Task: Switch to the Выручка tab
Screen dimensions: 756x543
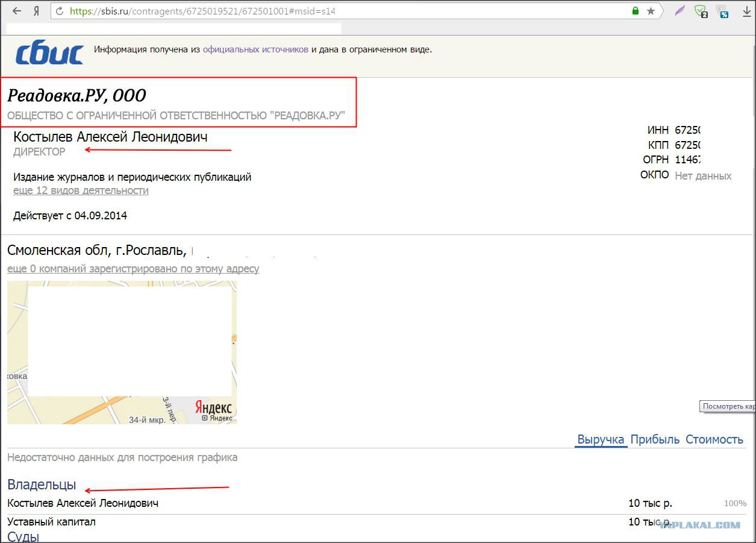Action: pos(601,439)
